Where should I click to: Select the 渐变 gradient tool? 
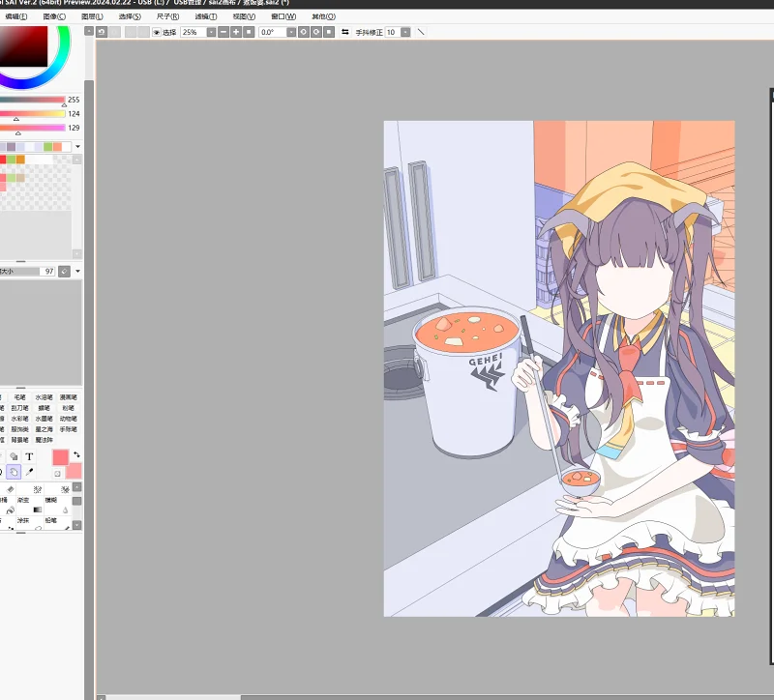tap(30, 505)
